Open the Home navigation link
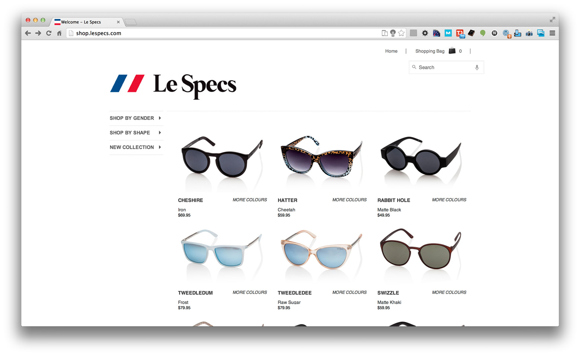 coord(391,51)
